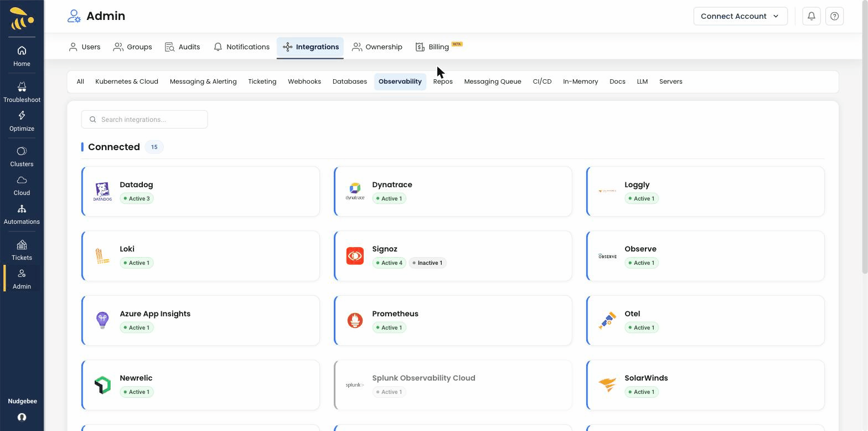Image resolution: width=868 pixels, height=431 pixels.
Task: Filter by Kubernetes & Cloud
Action: point(127,81)
